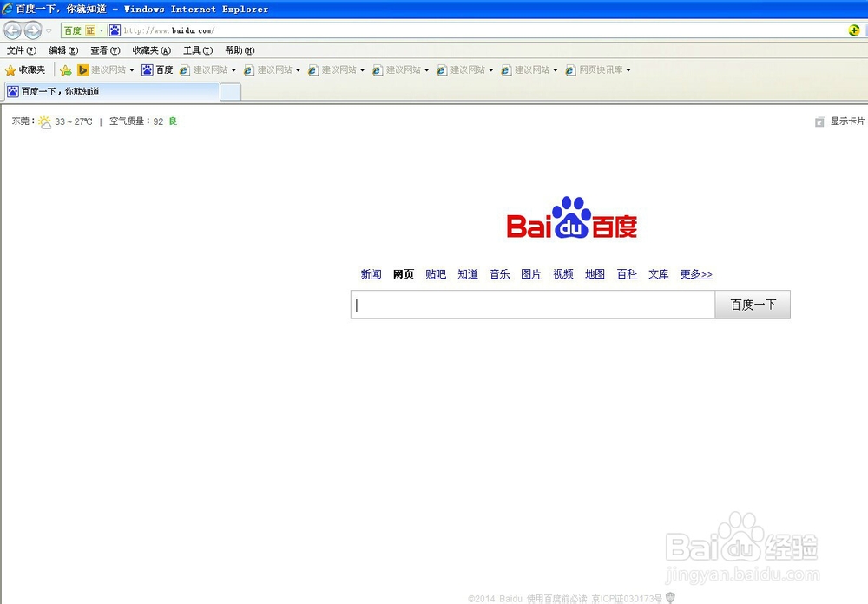Open the 工具(T) menu

click(198, 50)
